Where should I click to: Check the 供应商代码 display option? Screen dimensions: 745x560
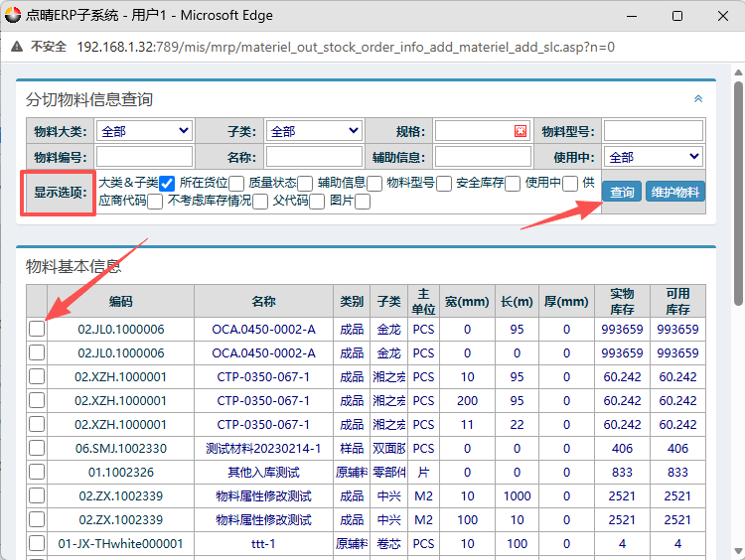155,202
